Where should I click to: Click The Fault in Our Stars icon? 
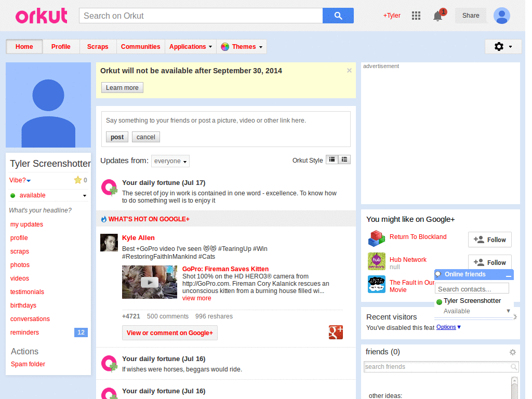(x=377, y=284)
